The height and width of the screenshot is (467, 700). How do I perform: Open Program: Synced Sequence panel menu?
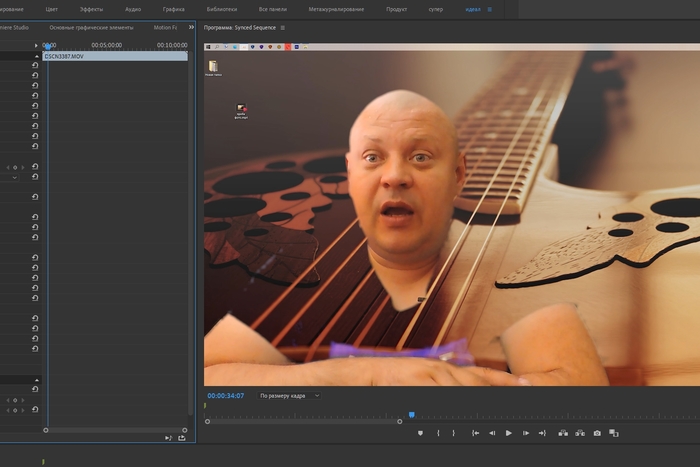283,28
